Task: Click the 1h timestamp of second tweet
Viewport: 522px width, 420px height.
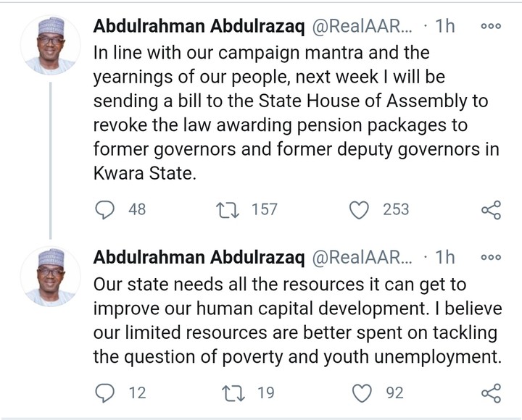Action: pyautogui.click(x=444, y=257)
